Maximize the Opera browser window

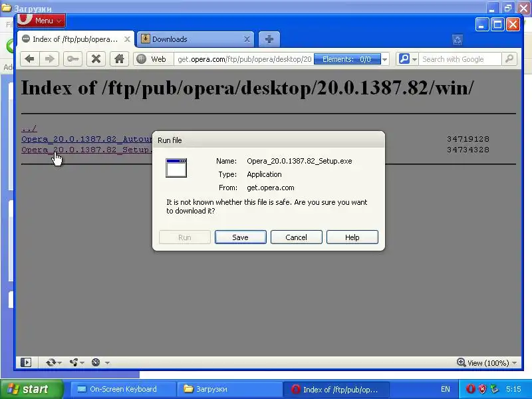[x=497, y=25]
